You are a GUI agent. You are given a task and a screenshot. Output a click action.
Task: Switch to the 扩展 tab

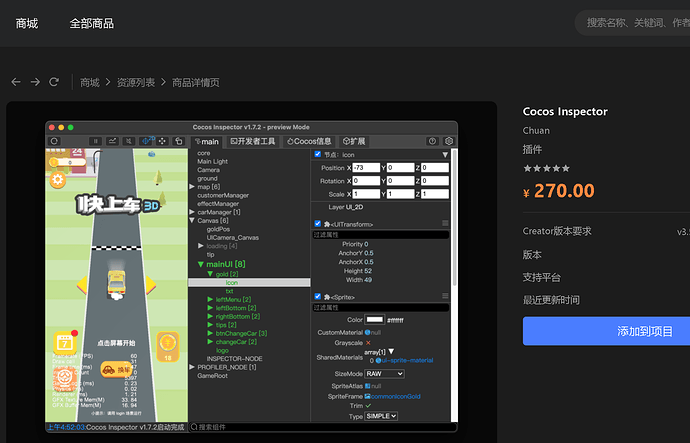point(354,141)
